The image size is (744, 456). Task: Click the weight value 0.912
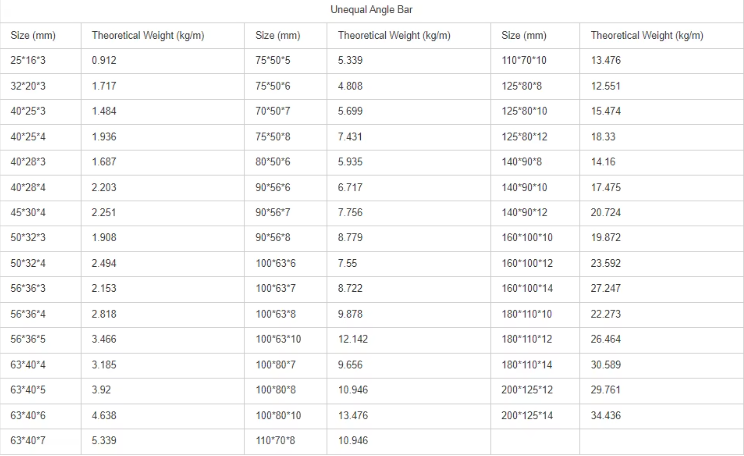(x=104, y=60)
